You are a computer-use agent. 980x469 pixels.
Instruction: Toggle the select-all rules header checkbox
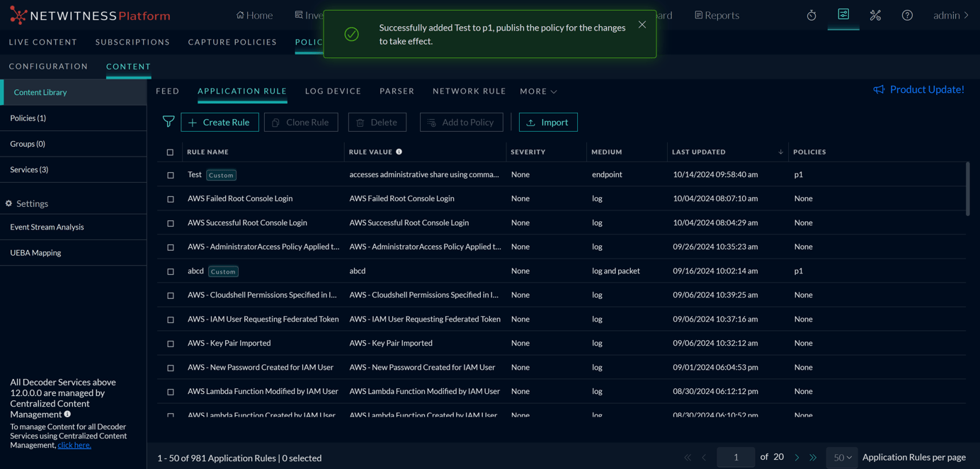pos(170,152)
